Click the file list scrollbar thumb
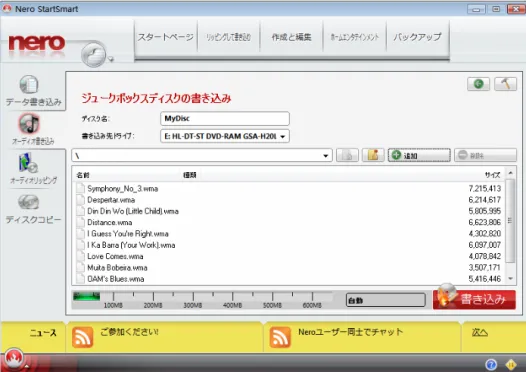 [510, 220]
